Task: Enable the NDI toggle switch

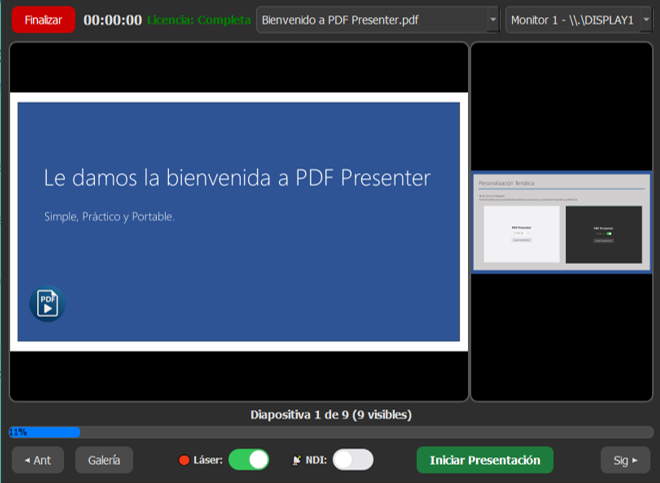Action: (353, 460)
